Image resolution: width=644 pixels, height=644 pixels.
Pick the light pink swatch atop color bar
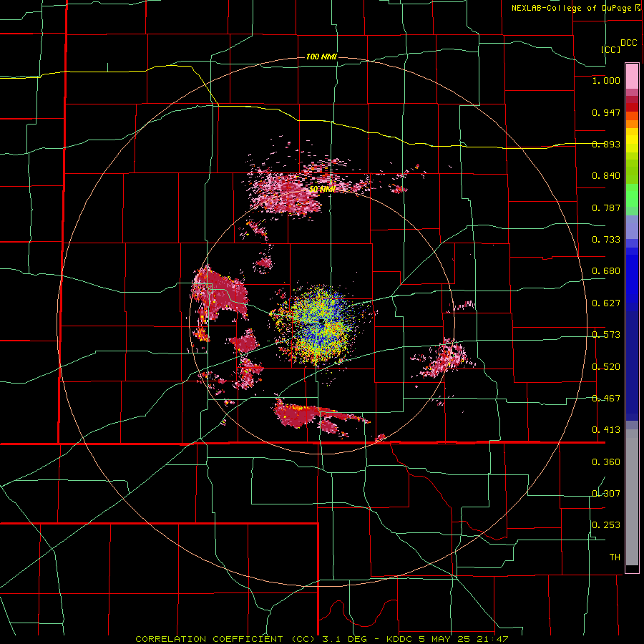click(632, 76)
